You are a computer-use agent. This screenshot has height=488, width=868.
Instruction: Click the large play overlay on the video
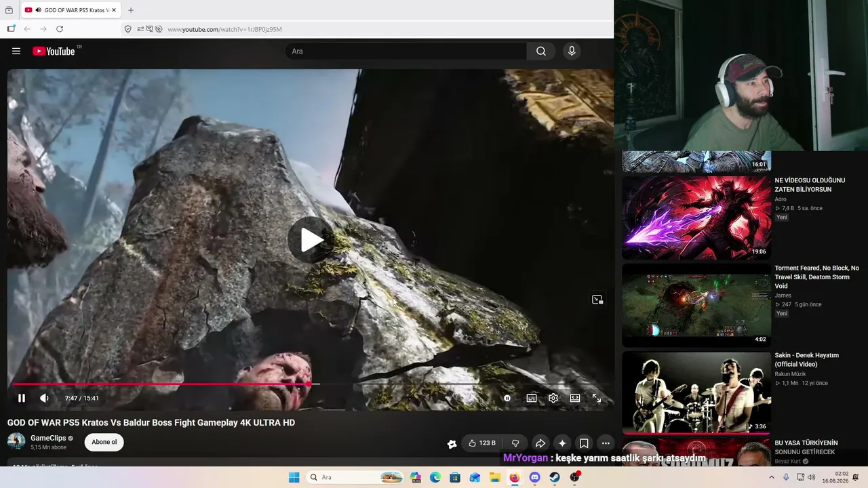click(x=311, y=239)
